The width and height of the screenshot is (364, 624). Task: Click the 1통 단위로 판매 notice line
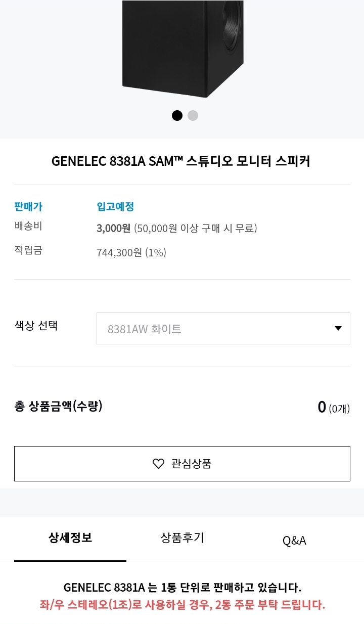tap(182, 588)
